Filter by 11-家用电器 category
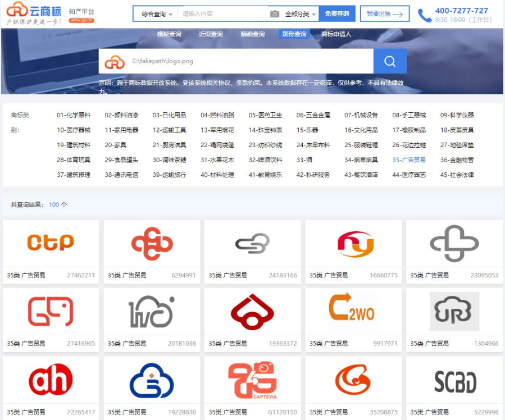 [x=121, y=130]
